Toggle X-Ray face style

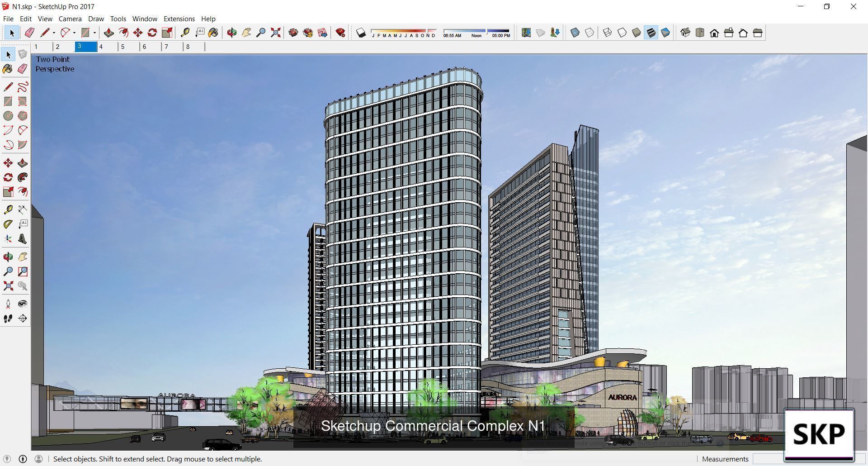click(x=575, y=33)
